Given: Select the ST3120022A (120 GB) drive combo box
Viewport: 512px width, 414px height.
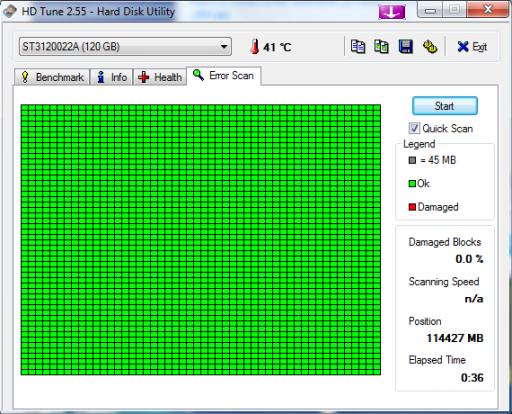Looking at the screenshot, I should (x=125, y=47).
